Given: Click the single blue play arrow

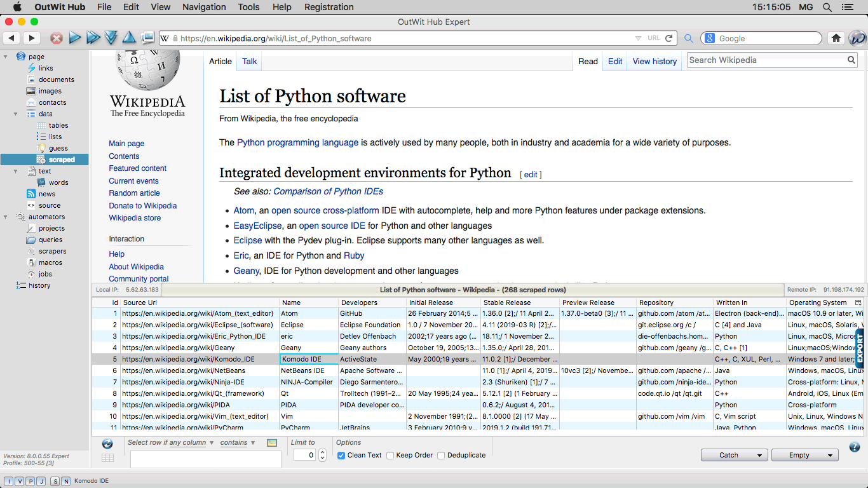Looking at the screenshot, I should click(75, 38).
